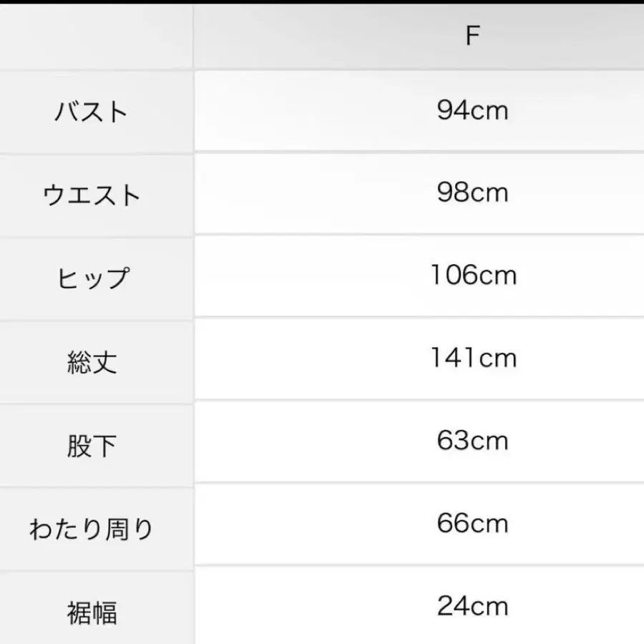Select the 股下 row label
Screen dimensions: 644x644
point(92,446)
